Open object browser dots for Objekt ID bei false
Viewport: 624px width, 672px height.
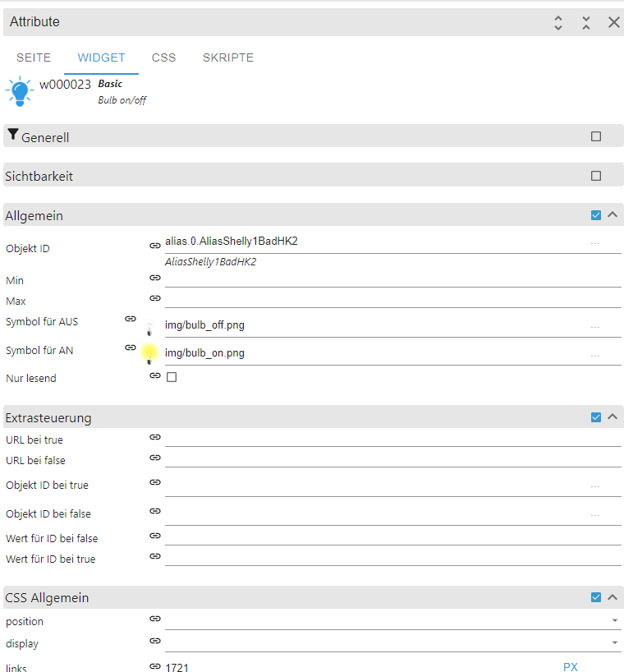click(595, 515)
